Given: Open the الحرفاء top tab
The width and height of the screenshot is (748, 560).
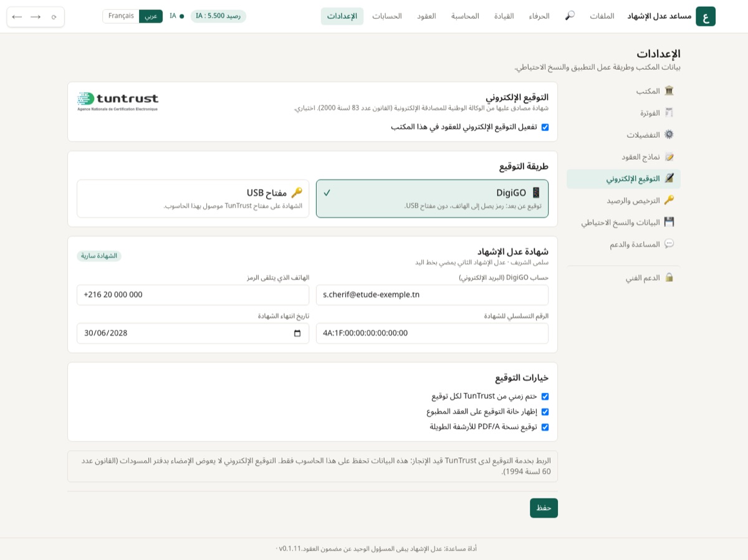Looking at the screenshot, I should [x=539, y=16].
